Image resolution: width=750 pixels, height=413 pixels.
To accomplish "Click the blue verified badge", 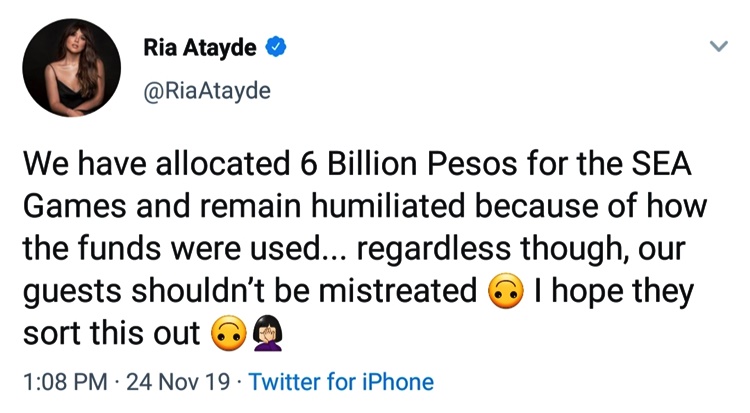I will click(280, 47).
